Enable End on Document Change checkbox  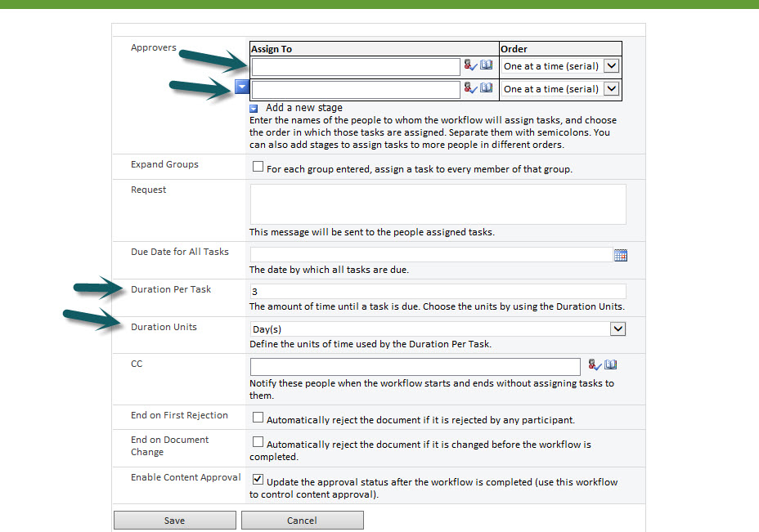[258, 442]
